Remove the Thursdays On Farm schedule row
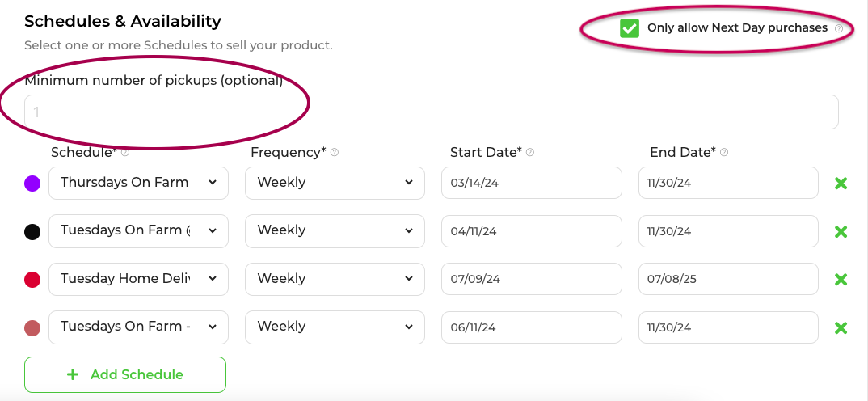Viewport: 868px width, 401px height. 841,183
